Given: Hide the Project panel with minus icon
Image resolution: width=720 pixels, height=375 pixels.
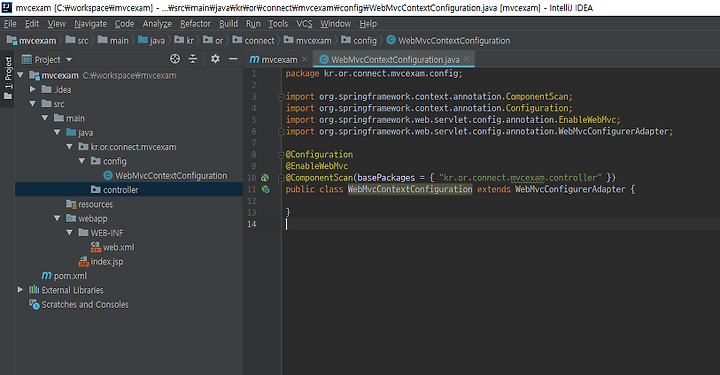Looking at the screenshot, I should 233,59.
